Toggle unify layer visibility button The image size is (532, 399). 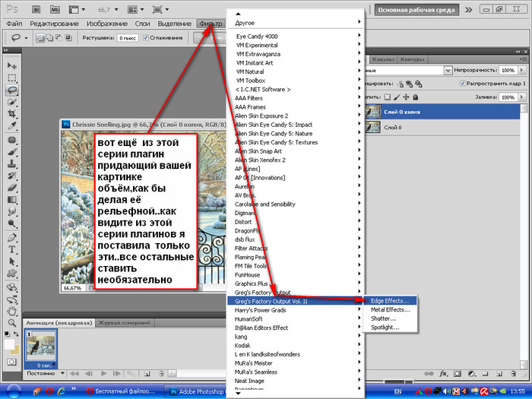point(409,84)
